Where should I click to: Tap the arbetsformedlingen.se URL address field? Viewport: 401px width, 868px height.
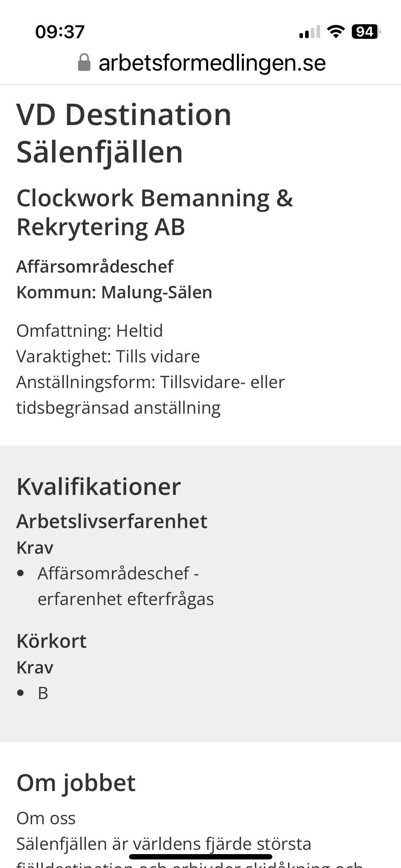[x=202, y=63]
